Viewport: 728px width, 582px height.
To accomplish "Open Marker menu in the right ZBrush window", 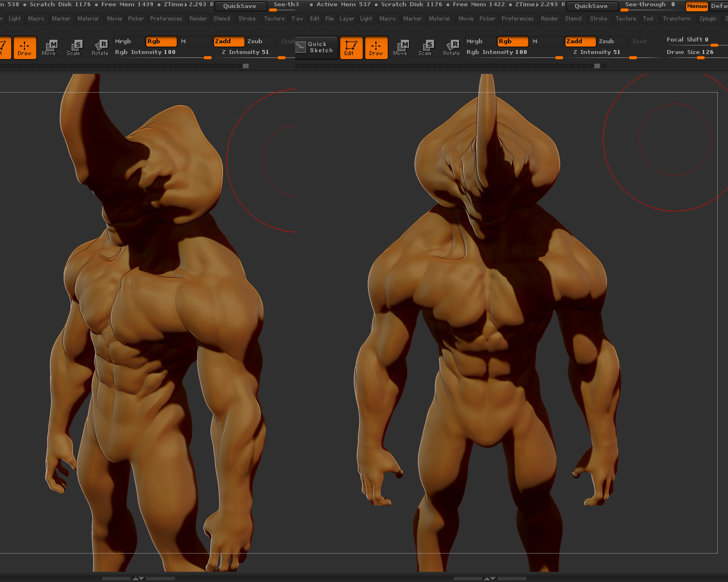I will [x=413, y=19].
